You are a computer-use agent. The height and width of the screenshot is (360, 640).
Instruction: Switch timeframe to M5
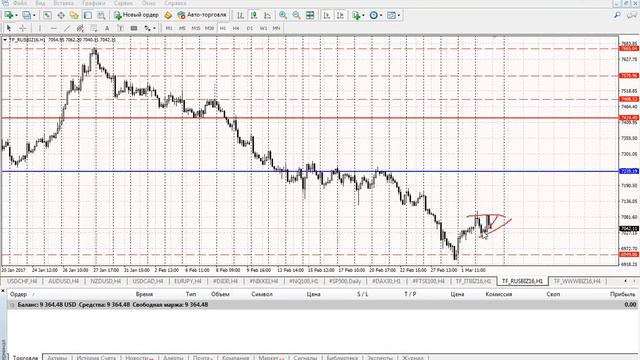point(182,28)
